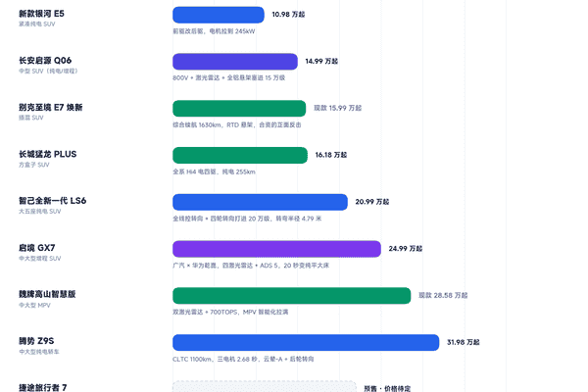Select the purple 启境 GX7 bar
Viewport: 588px width, 392px height.
click(x=276, y=249)
